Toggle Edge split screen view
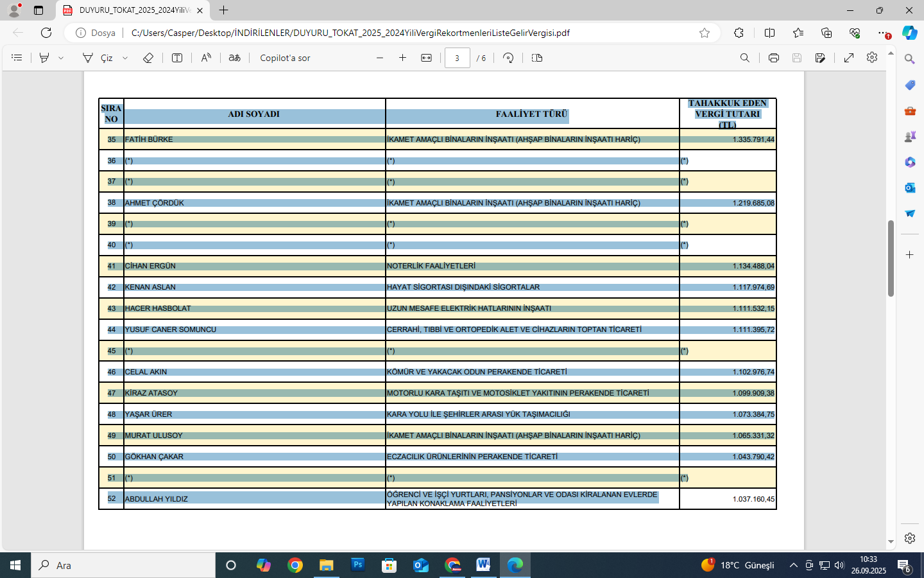The width and height of the screenshot is (924, 578). click(769, 33)
